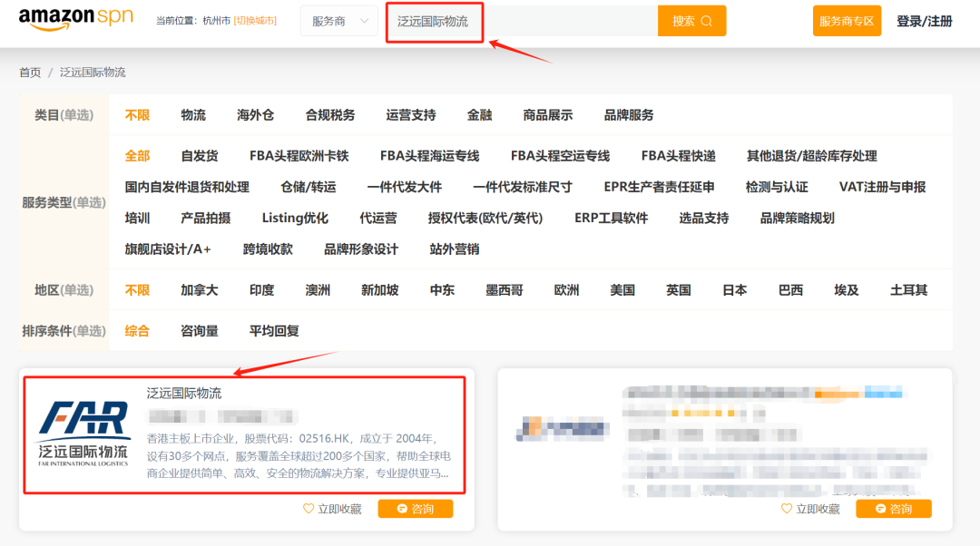This screenshot has height=546, width=980.
Task: Click 咨询 button on the second card
Action: 894,509
